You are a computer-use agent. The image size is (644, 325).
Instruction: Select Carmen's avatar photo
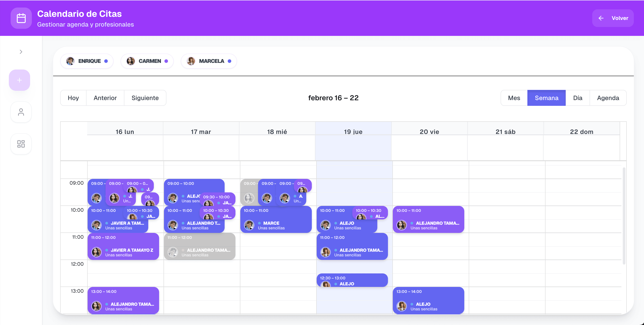click(130, 61)
